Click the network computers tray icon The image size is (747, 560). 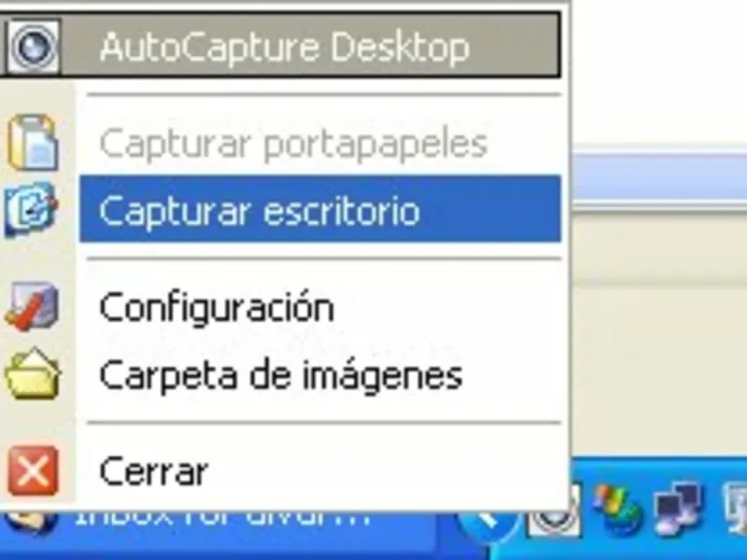pyautogui.click(x=678, y=510)
